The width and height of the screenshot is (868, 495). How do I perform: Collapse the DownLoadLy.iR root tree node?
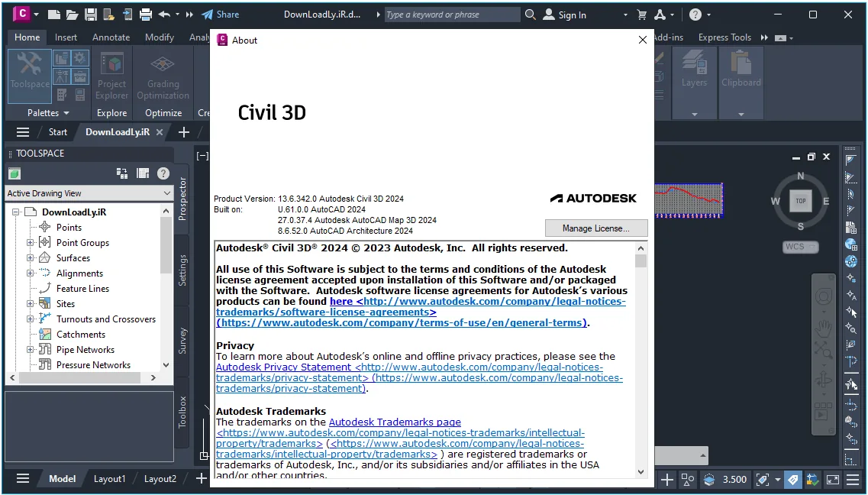pos(15,212)
